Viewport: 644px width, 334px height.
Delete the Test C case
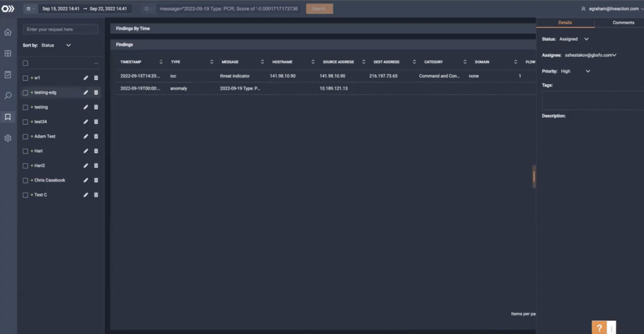[96, 195]
